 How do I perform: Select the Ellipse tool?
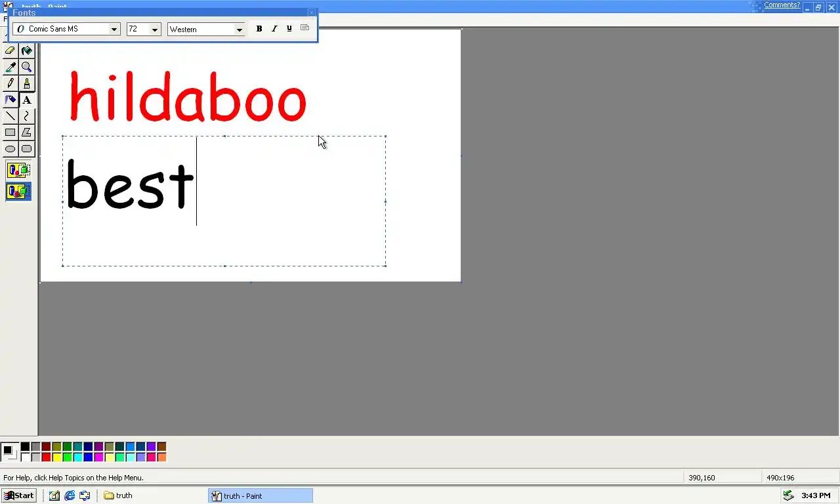click(x=10, y=149)
